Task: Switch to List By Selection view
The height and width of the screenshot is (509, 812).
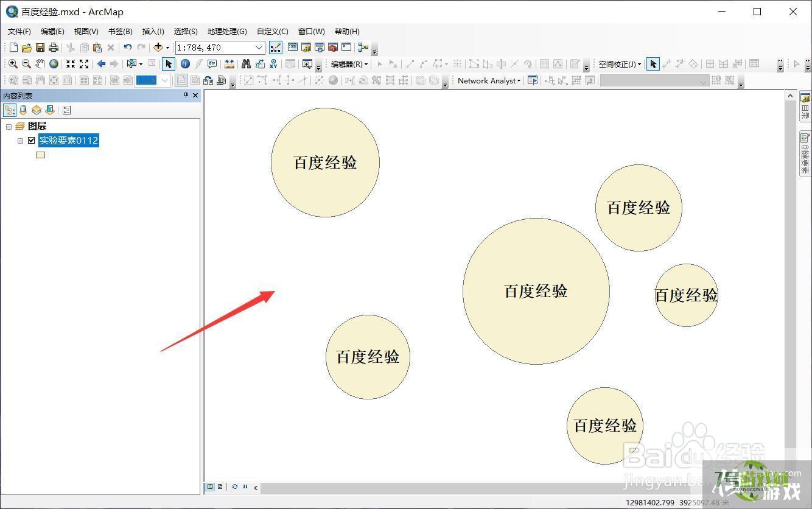Action: [x=50, y=110]
